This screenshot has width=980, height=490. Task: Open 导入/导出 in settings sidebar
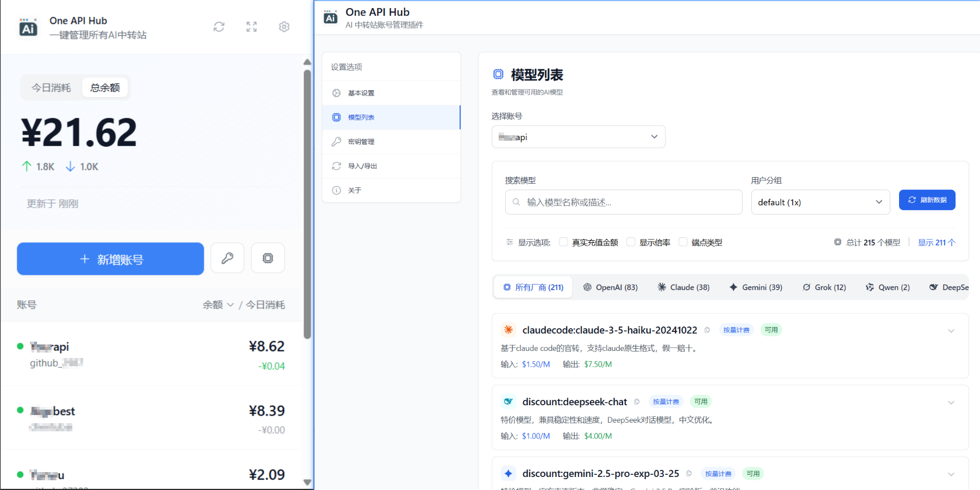tap(391, 166)
